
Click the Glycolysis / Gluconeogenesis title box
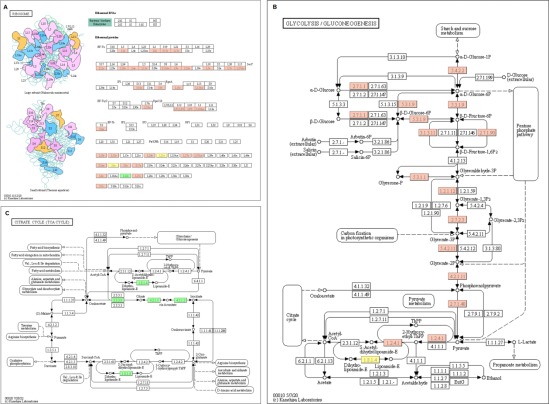click(x=331, y=23)
